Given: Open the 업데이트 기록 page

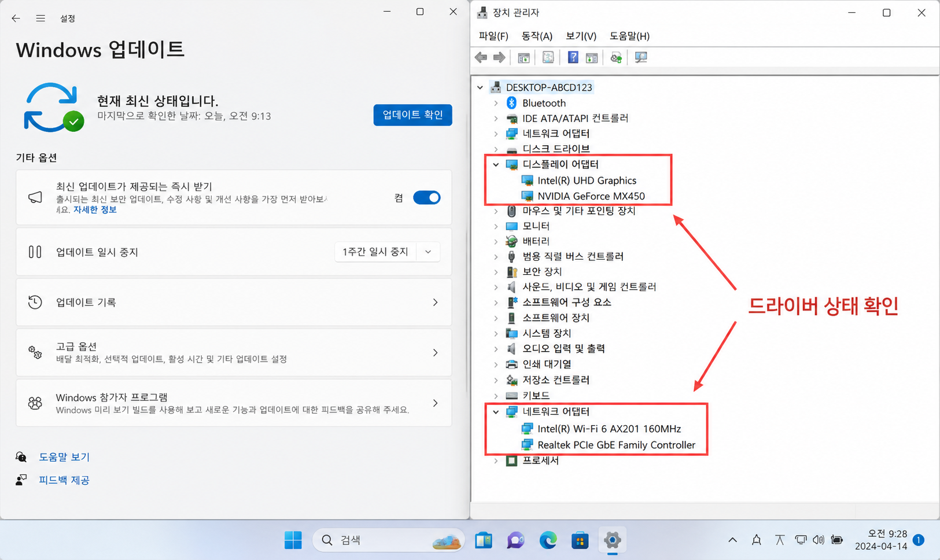Looking at the screenshot, I should click(x=234, y=303).
